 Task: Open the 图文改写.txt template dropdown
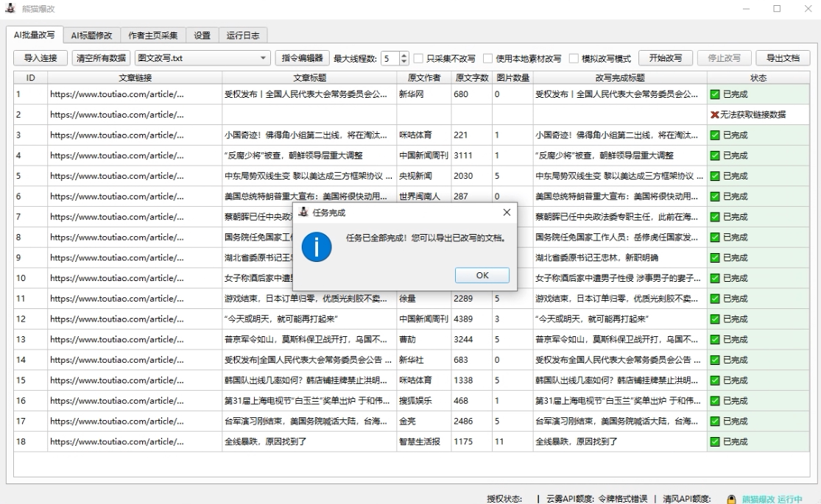pyautogui.click(x=202, y=58)
